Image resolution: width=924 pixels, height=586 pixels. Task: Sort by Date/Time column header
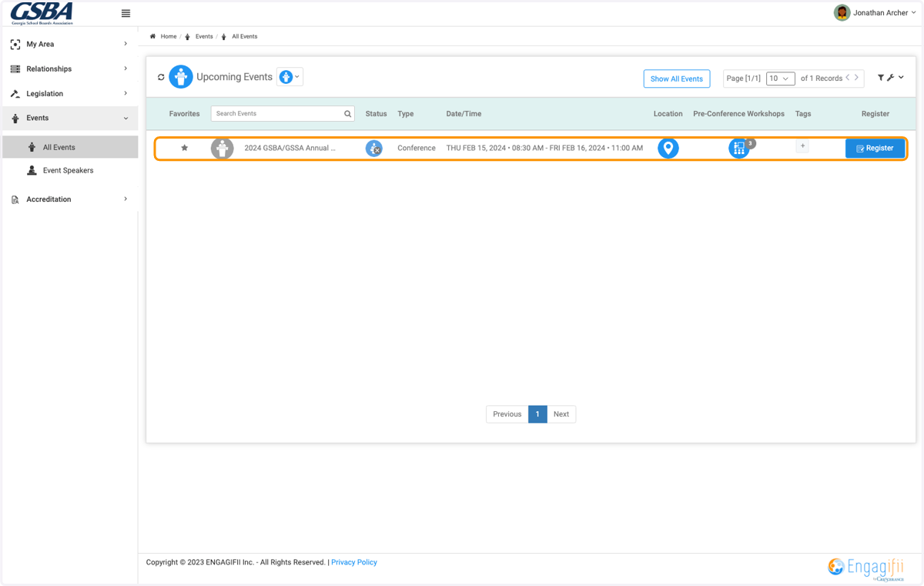coord(464,114)
